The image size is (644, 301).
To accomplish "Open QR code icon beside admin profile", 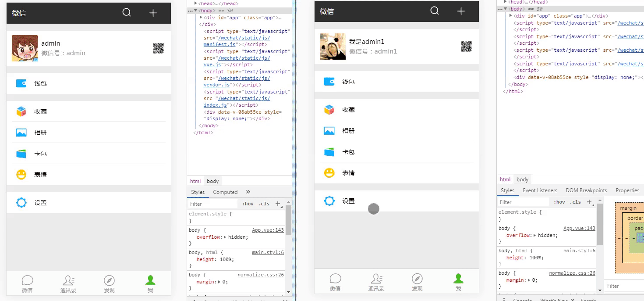I will click(159, 48).
